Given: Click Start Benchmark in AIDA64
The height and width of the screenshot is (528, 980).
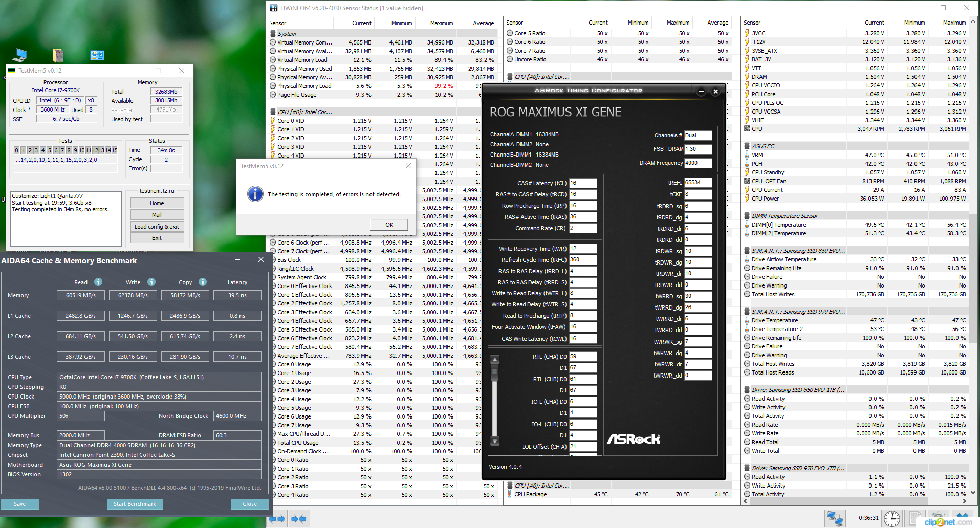Looking at the screenshot, I should (135, 504).
